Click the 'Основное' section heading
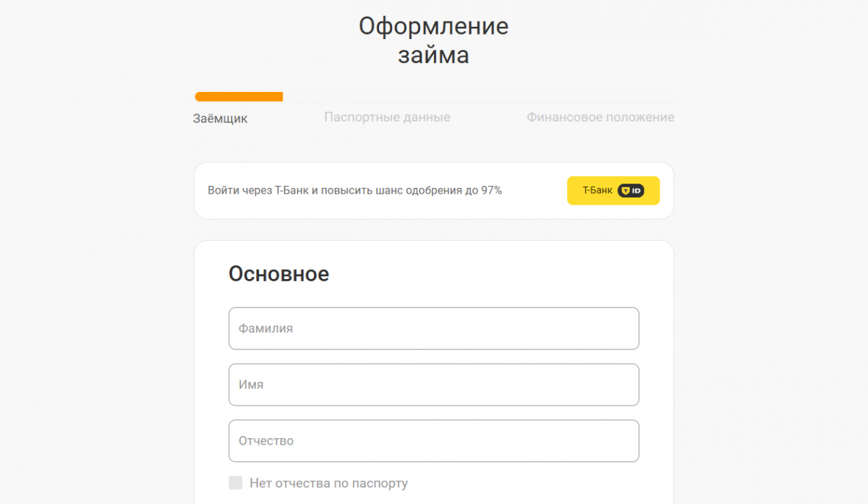868x504 pixels. coord(278,274)
